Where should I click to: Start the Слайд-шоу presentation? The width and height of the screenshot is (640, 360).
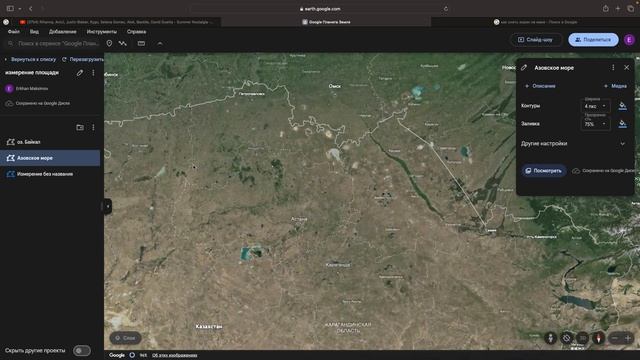[x=536, y=40]
